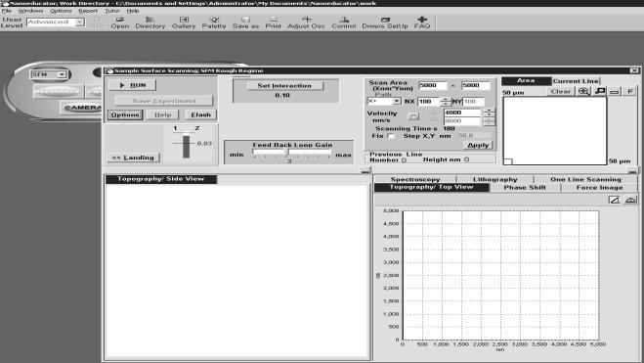This screenshot has width=644, height=363.
Task: Open a file using the Open toolbar icon
Action: coord(120,23)
